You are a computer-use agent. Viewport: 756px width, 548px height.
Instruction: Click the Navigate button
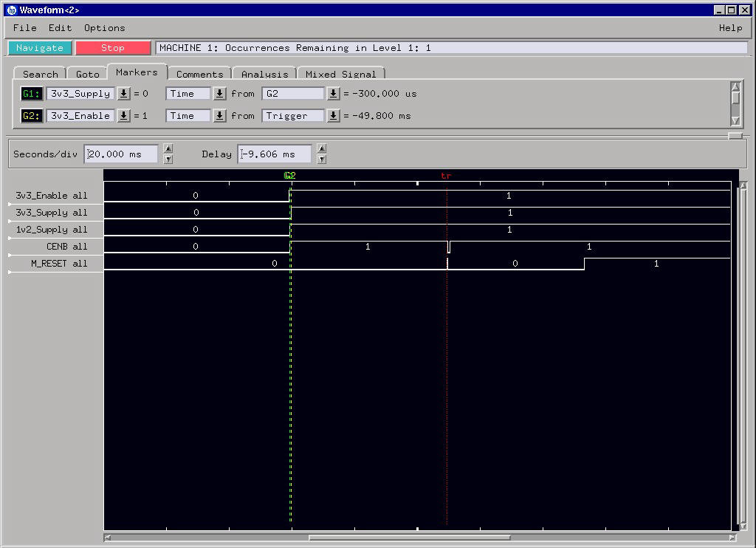click(x=40, y=48)
